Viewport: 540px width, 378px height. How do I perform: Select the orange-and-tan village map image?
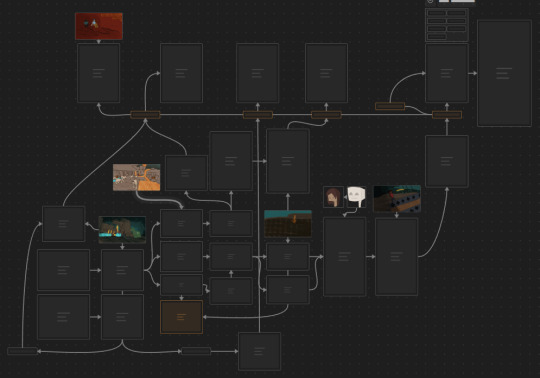[136, 177]
